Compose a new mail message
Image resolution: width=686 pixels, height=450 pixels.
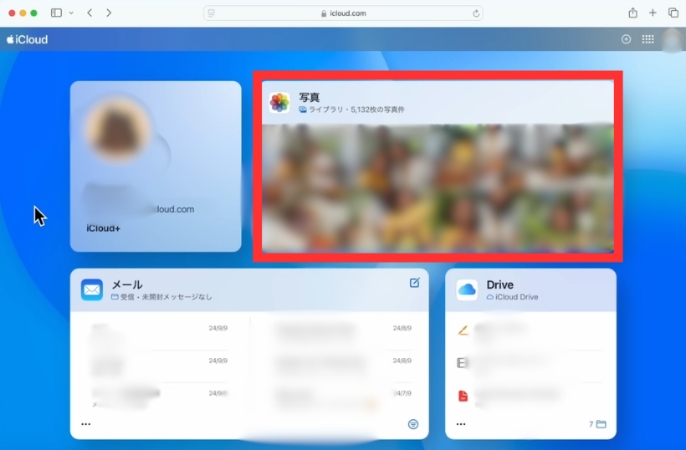point(414,283)
